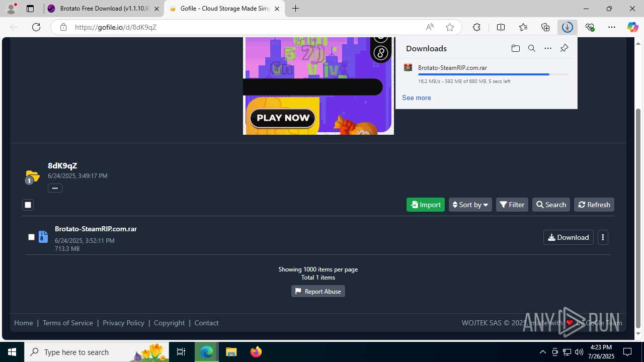Open the browser profile icon
Screen dimensions: 644x362
pyautogui.click(x=11, y=9)
